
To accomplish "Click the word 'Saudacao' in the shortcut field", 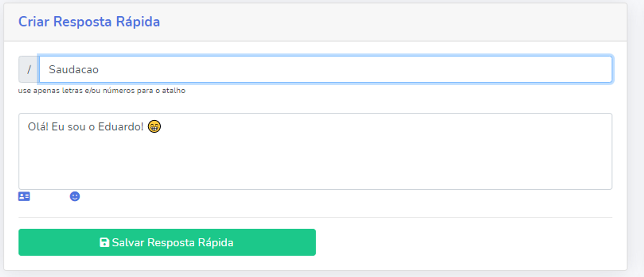I will (74, 69).
